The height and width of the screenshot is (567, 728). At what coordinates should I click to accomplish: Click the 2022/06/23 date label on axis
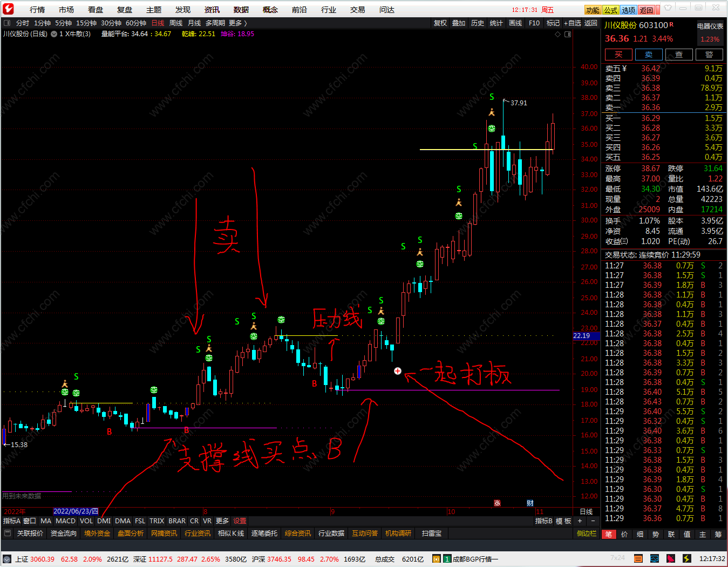coord(76,511)
